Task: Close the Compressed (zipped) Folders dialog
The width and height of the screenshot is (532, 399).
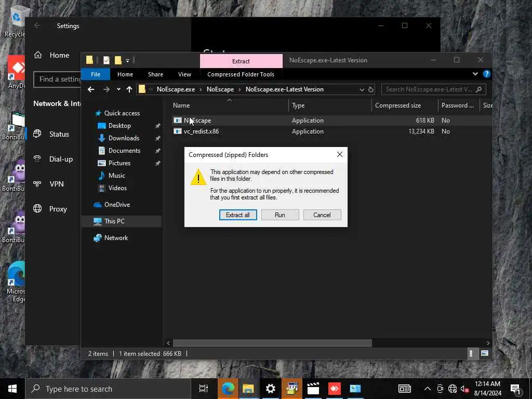Action: 340,154
